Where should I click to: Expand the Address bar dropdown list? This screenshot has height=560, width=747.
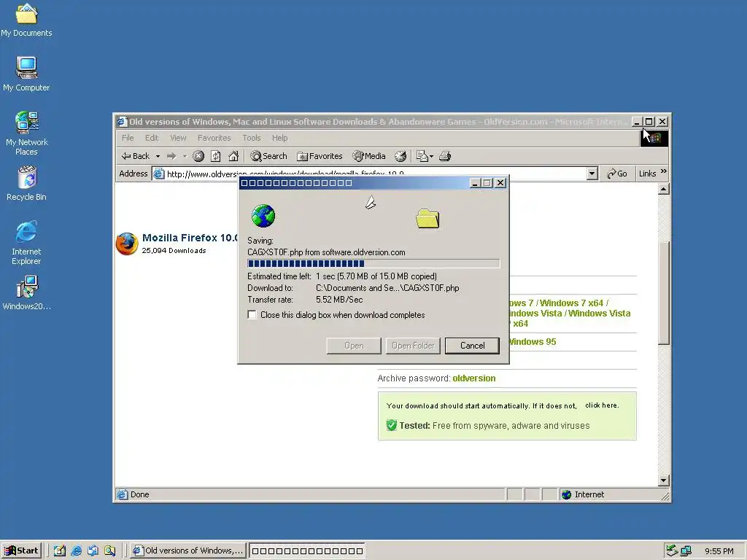click(x=592, y=174)
